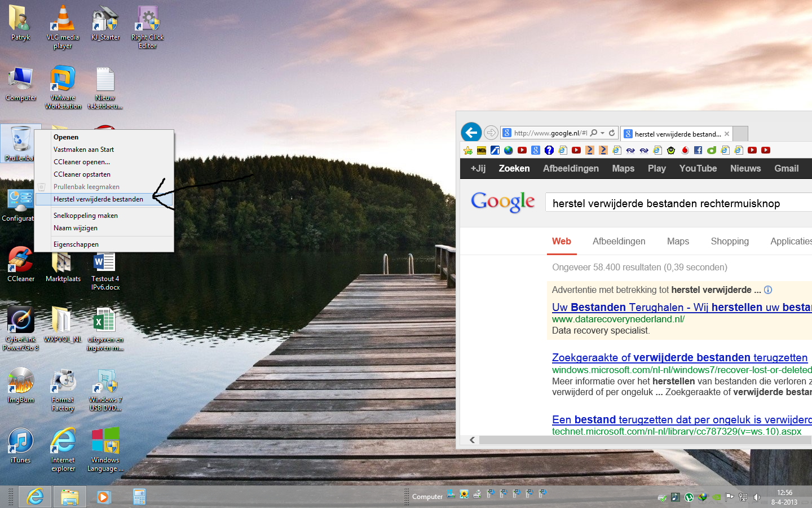Open the Format Factory desktop shortcut

tap(63, 389)
